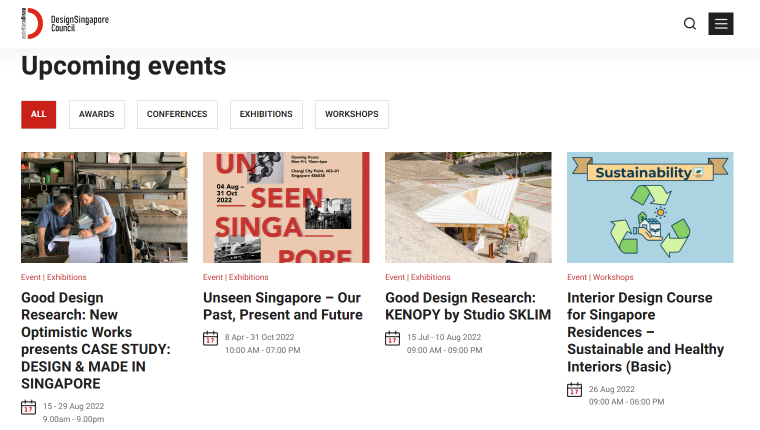Click the Upcoming events heading

(124, 66)
